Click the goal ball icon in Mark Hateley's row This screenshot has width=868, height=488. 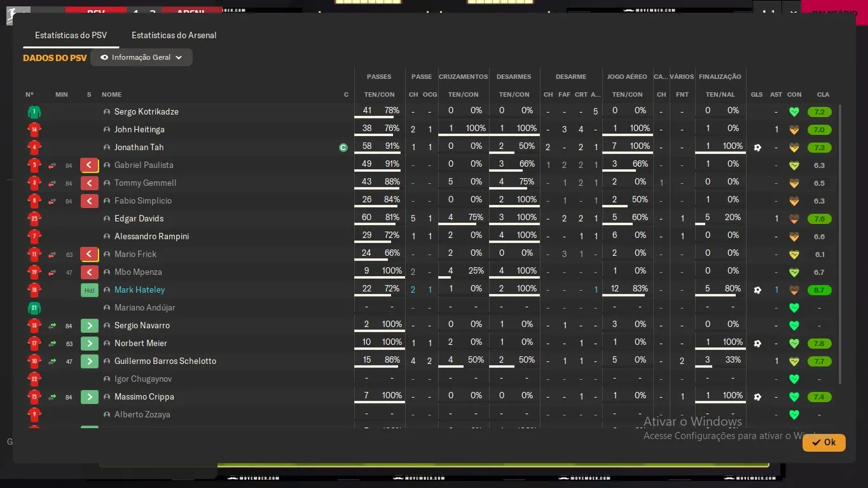(757, 290)
